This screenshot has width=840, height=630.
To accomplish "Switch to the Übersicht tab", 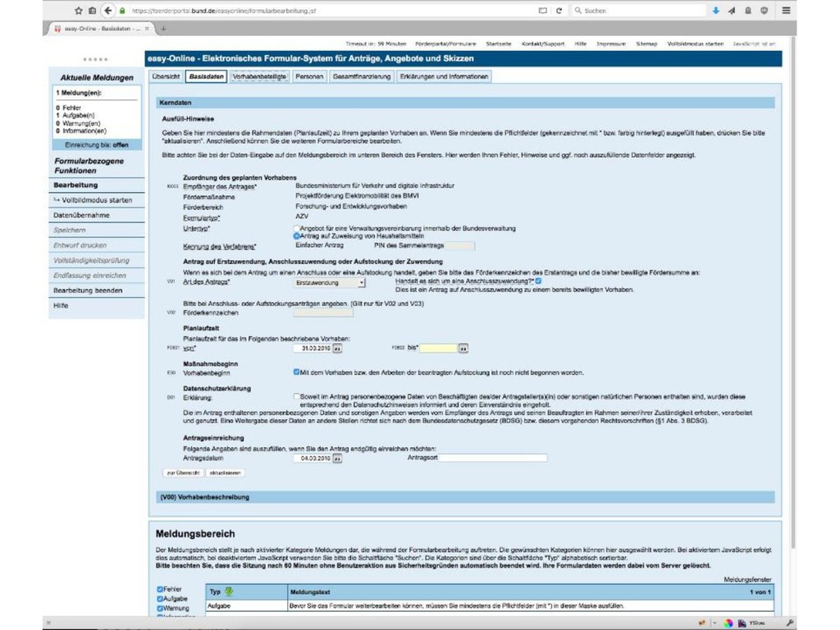I will pyautogui.click(x=166, y=76).
